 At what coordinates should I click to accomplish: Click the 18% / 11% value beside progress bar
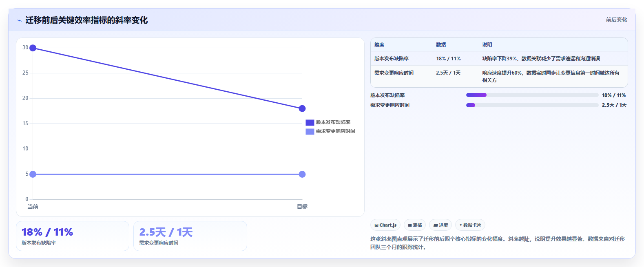pyautogui.click(x=614, y=95)
